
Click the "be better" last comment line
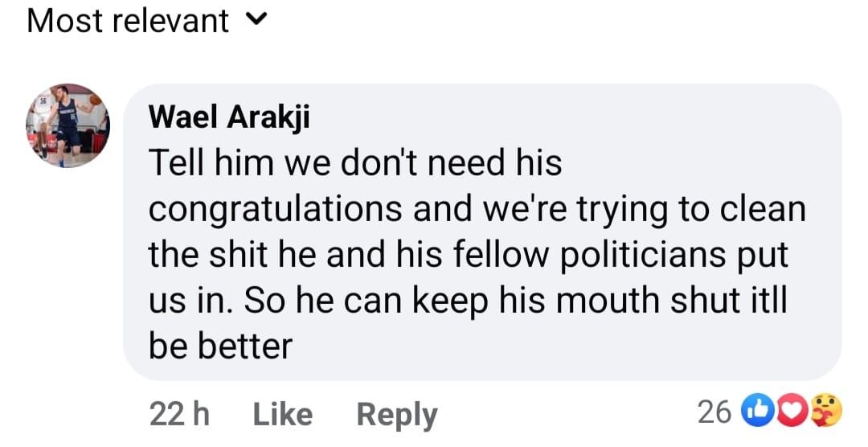pos(220,347)
